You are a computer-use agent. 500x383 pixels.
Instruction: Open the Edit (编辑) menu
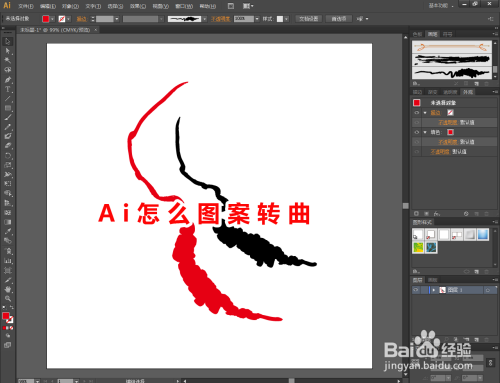[47, 6]
